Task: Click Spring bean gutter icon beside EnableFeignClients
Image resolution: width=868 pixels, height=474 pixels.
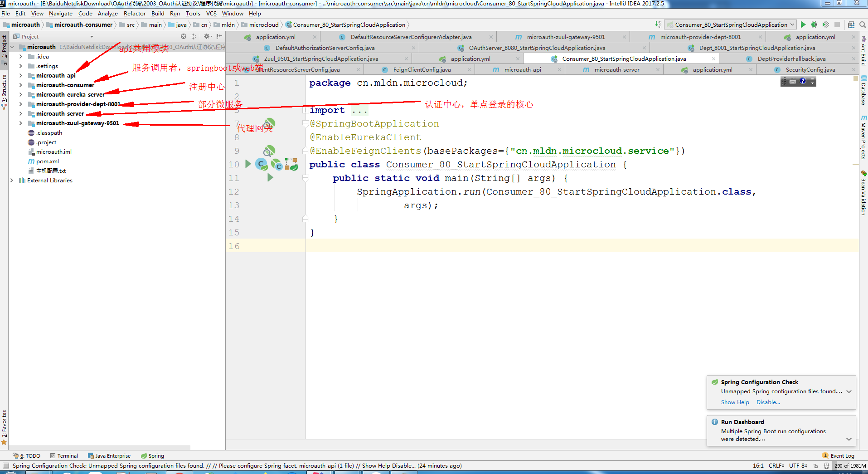Action: point(269,151)
